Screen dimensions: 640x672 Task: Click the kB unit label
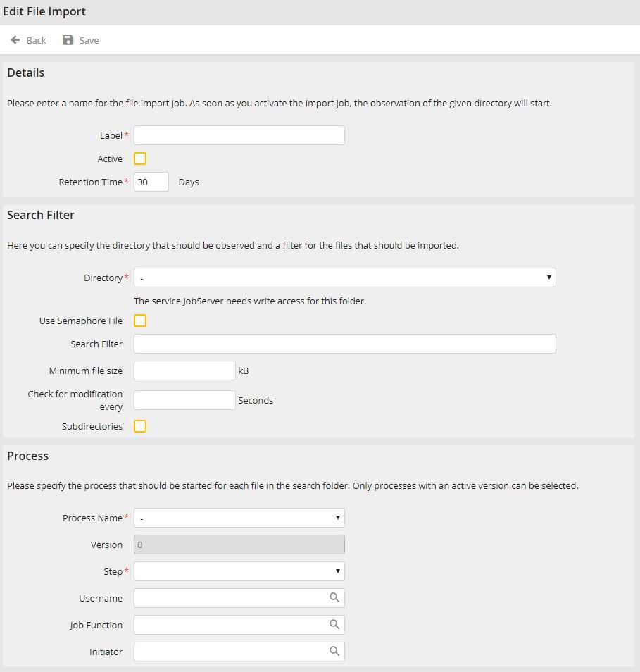(x=244, y=371)
